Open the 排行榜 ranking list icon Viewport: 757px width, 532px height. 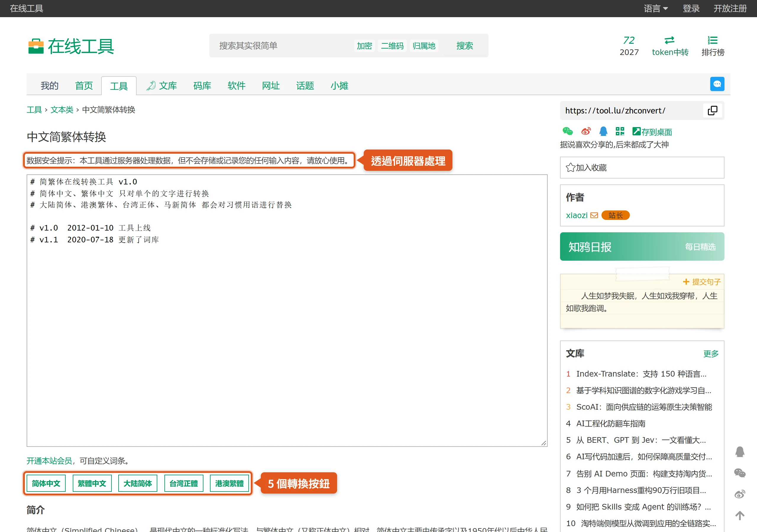pos(712,40)
